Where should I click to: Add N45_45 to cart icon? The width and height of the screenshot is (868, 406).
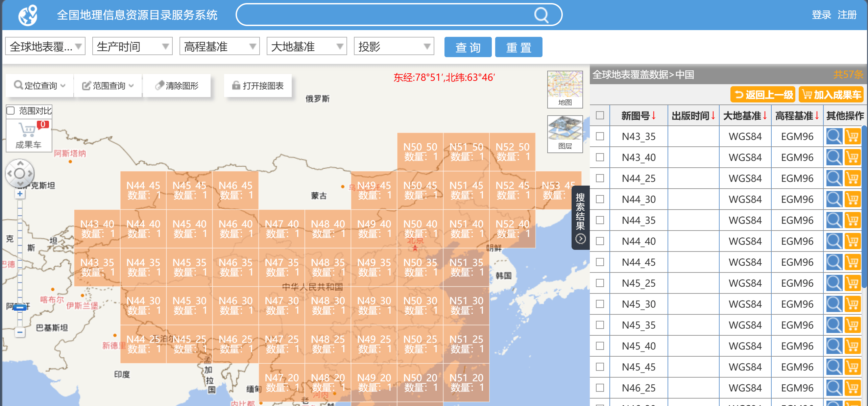click(852, 367)
